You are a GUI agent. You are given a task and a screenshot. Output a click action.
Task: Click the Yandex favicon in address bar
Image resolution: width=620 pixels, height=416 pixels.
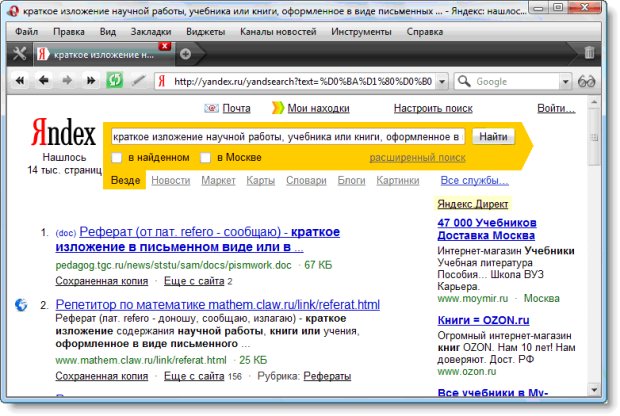(162, 81)
